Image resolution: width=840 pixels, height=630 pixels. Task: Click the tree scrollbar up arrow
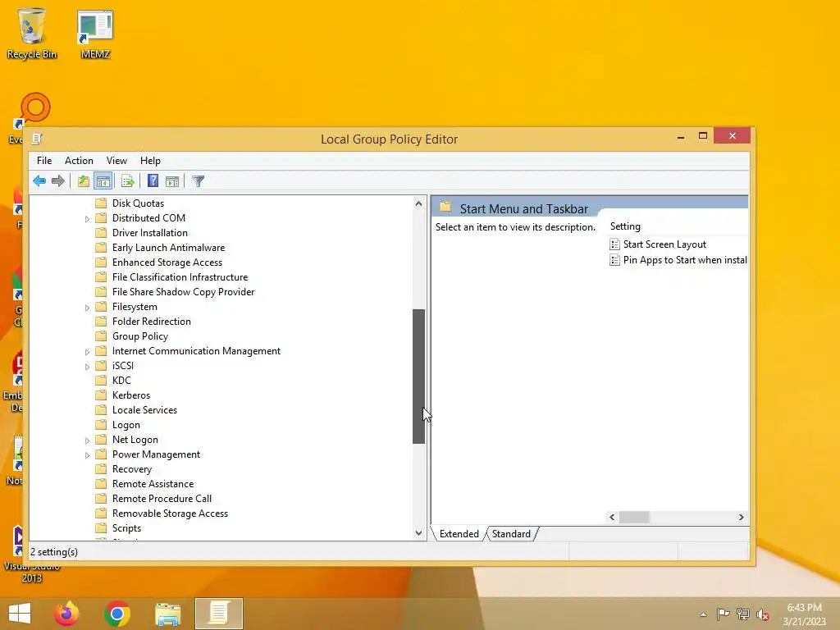[x=418, y=203]
